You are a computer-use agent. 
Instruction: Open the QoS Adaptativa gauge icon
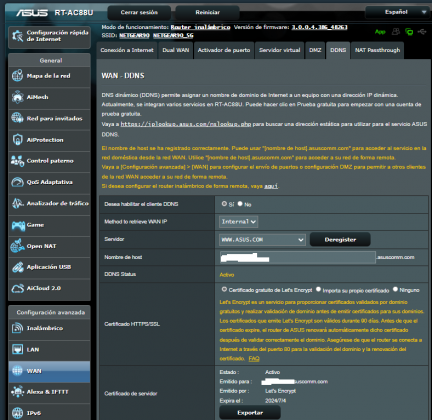tap(17, 182)
